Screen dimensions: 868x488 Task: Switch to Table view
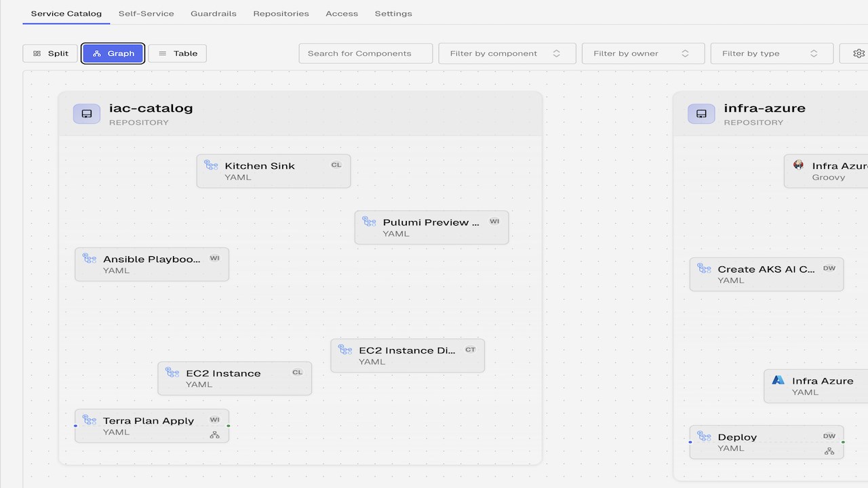pos(178,54)
